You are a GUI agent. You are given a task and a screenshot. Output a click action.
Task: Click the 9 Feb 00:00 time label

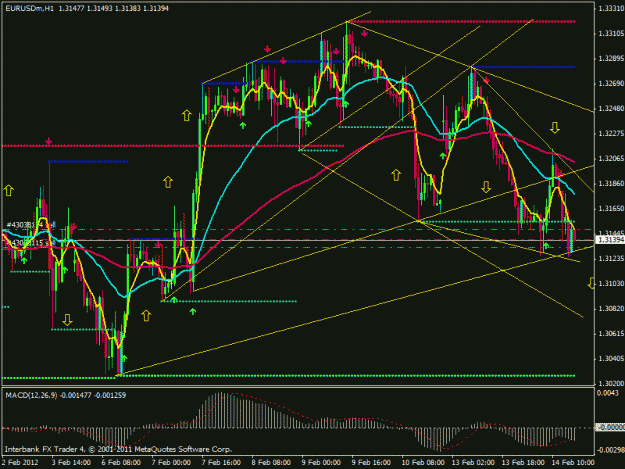(321, 462)
